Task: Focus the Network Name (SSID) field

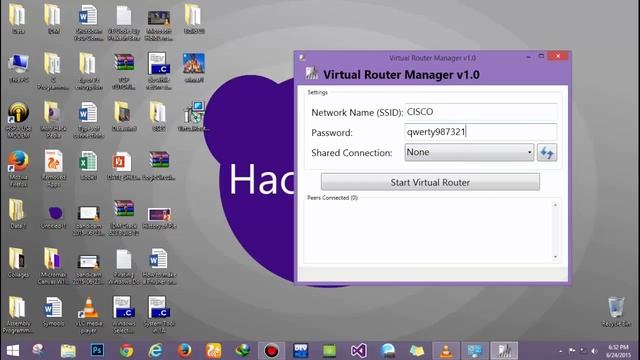Action: (481, 112)
